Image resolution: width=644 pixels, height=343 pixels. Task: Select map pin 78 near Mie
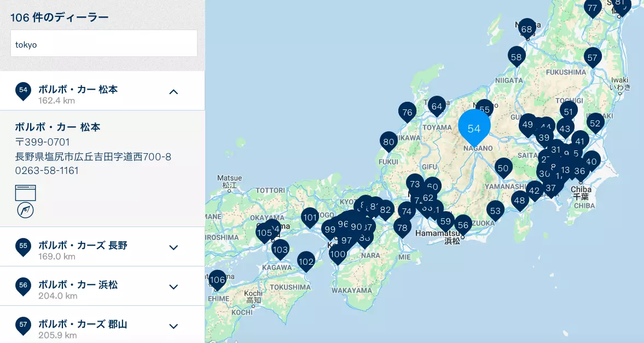point(402,228)
